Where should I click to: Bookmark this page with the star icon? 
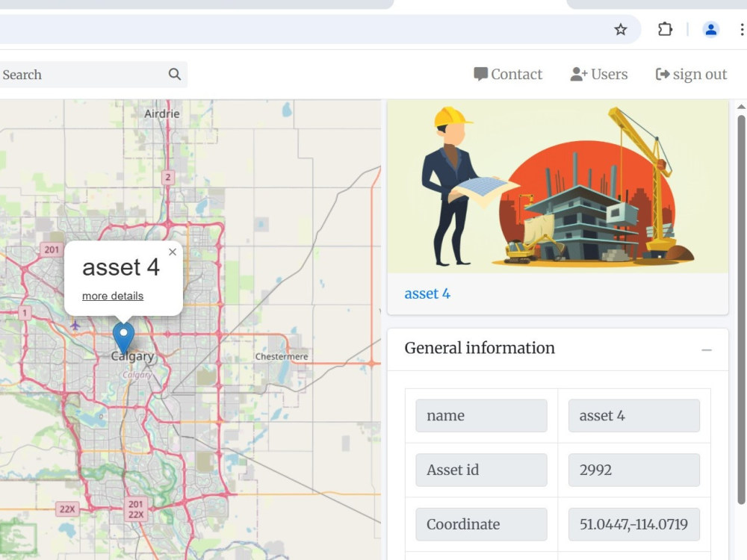pos(620,30)
